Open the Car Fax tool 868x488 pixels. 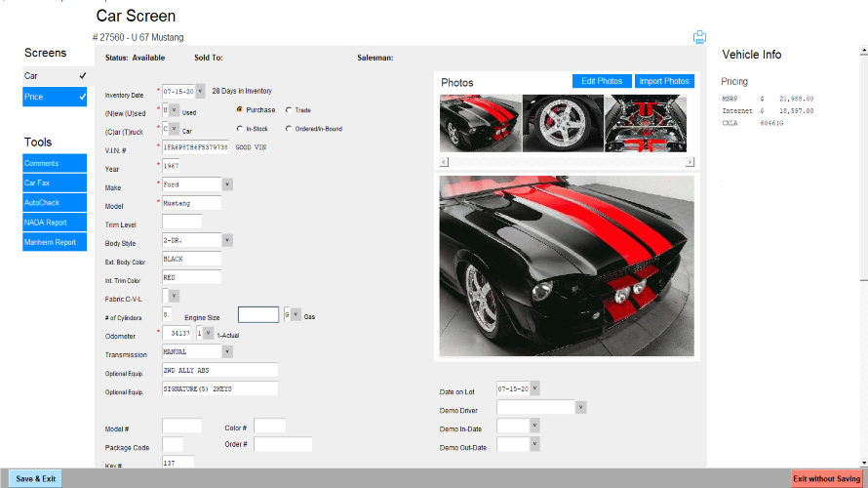point(55,183)
